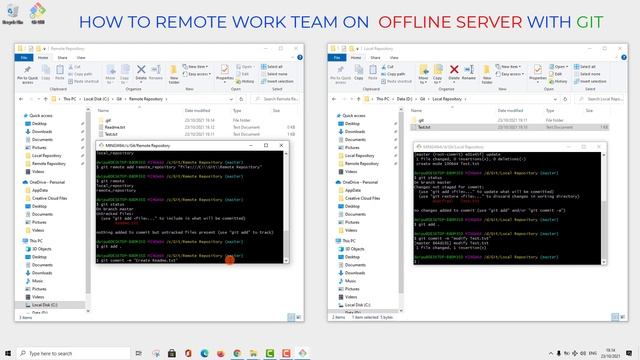Click New folder icon in Remote Repository window

[173, 74]
